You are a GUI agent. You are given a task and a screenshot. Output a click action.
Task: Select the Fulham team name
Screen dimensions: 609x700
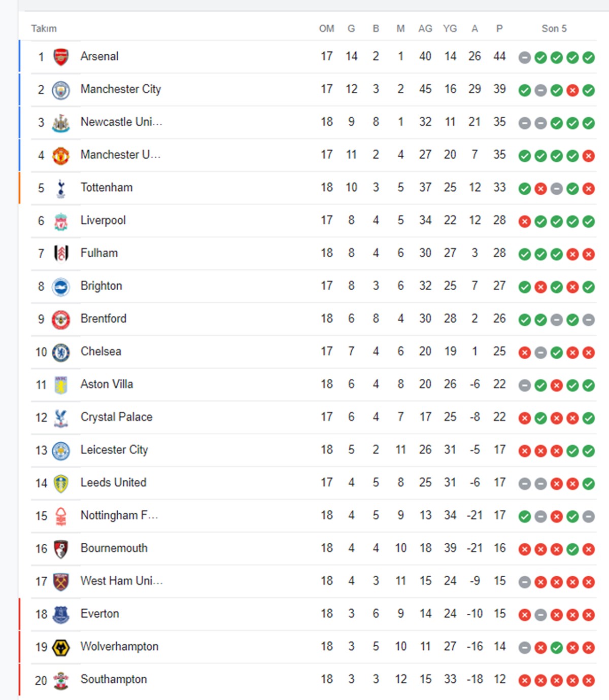point(99,253)
